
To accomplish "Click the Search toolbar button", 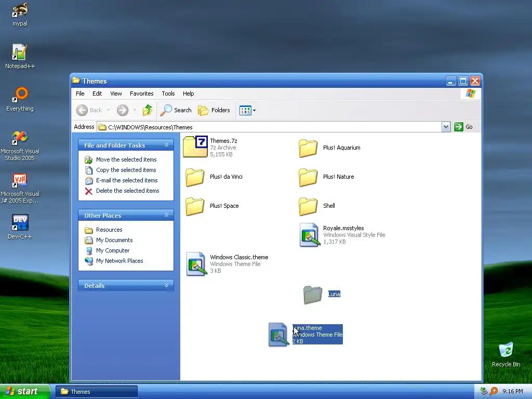I will click(176, 110).
